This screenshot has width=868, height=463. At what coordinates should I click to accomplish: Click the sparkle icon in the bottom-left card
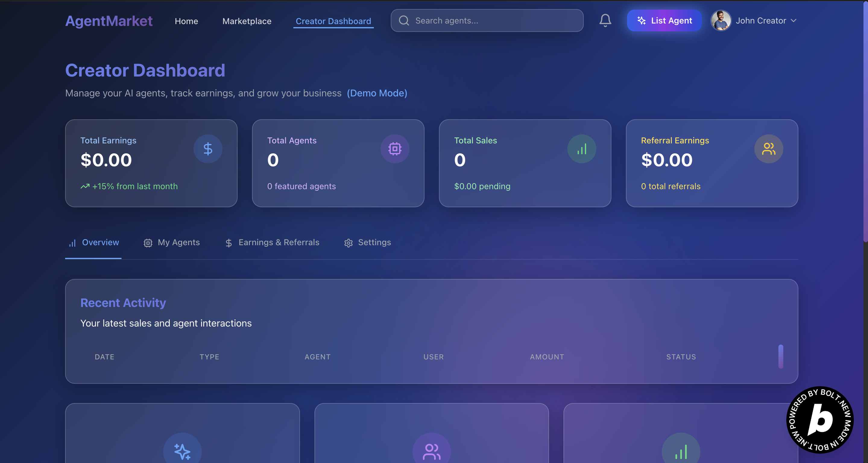click(x=182, y=451)
